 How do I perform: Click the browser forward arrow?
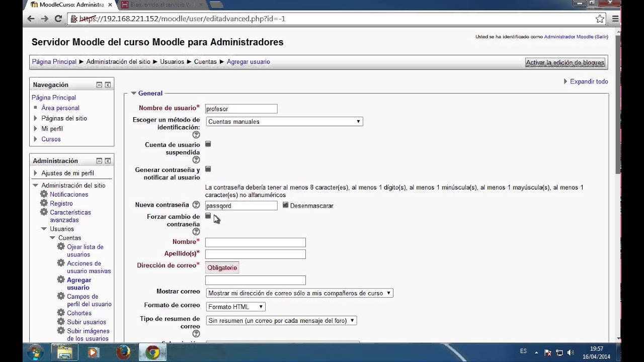click(x=45, y=19)
